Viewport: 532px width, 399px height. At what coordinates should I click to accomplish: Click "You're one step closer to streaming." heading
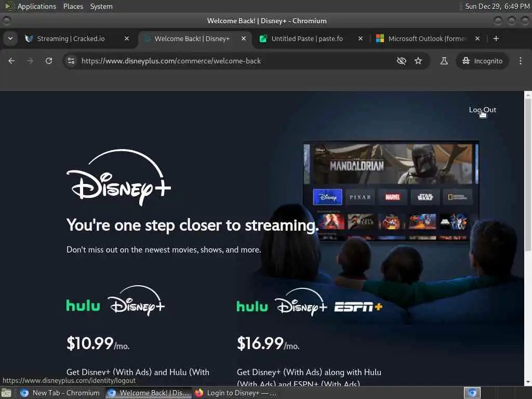pyautogui.click(x=193, y=225)
